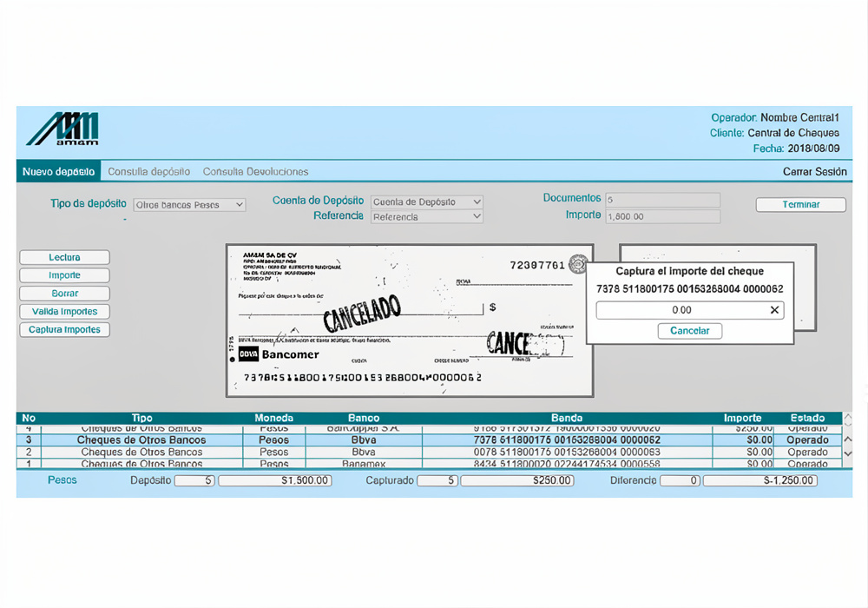Click the Operado status in row 3
The height and width of the screenshot is (608, 868).
click(807, 440)
